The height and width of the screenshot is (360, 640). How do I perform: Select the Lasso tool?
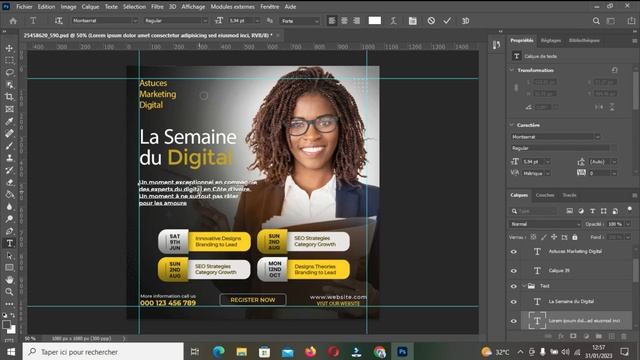pos(9,73)
